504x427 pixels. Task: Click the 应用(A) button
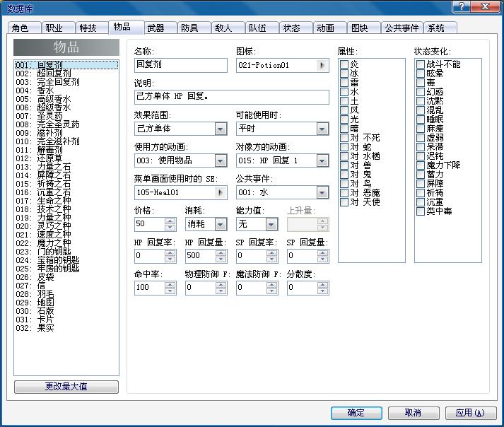[471, 413]
